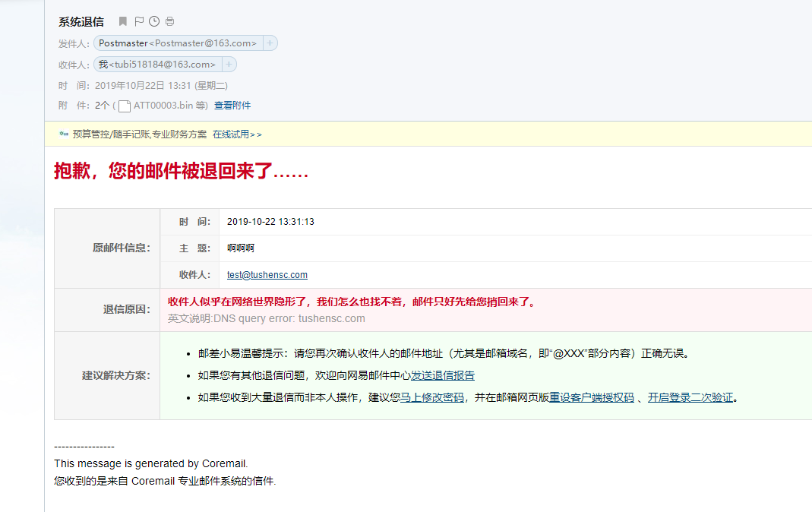Viewport: 812px width, 512px height.
Task: Add Postmaster sender with the plus icon
Action: (270, 43)
